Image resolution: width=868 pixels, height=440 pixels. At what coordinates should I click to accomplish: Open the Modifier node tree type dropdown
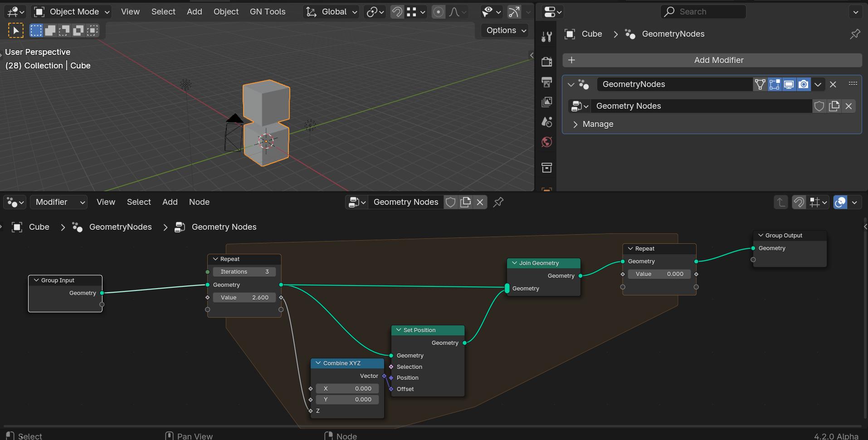58,202
